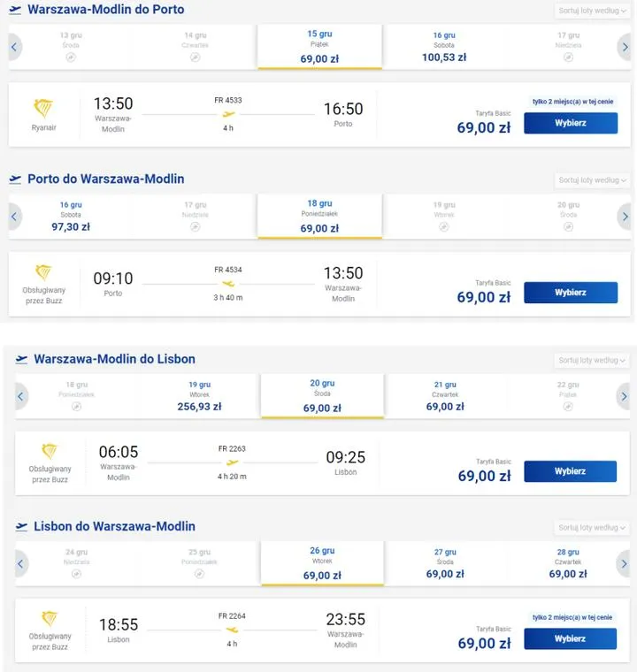This screenshot has height=672, width=637.
Task: Expand sort dropdown for Warszawa-Modlin do Lisbon
Action: [x=592, y=361]
